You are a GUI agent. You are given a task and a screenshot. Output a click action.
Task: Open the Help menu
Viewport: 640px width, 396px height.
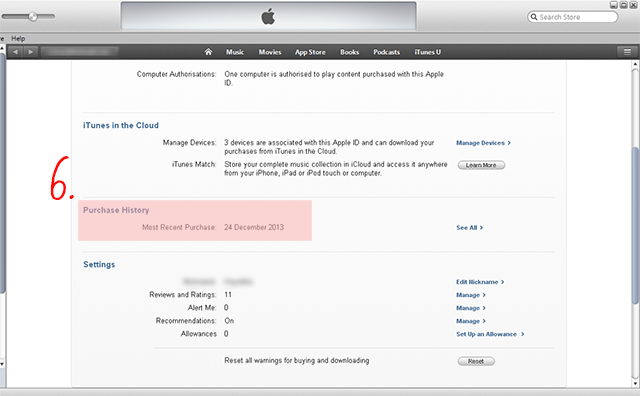18,38
